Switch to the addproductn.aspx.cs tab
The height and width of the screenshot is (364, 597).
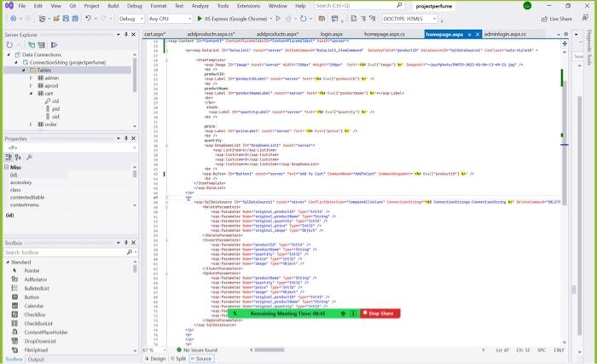(211, 34)
